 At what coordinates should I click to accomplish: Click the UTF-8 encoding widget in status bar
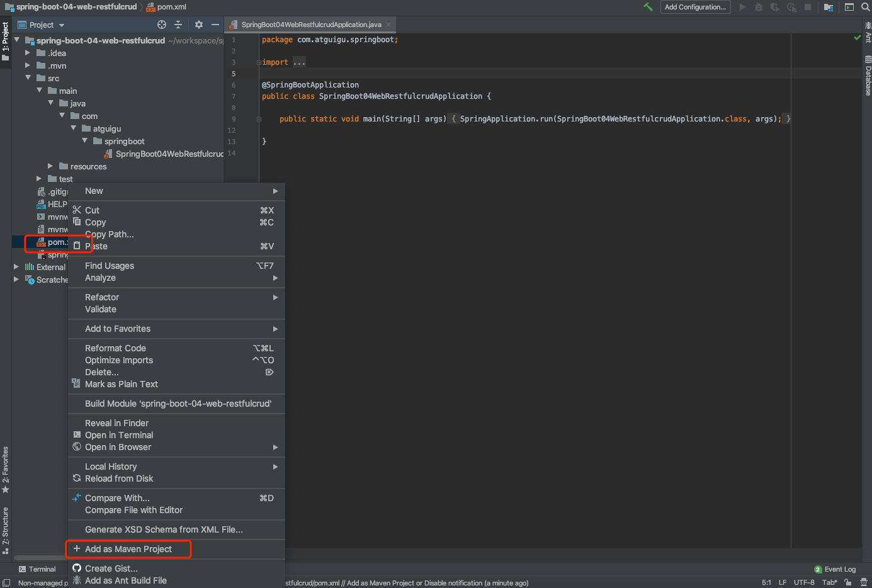point(803,582)
